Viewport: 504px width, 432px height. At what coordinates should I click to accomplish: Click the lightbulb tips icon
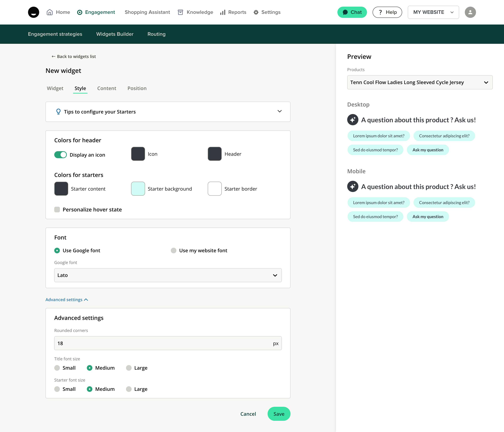[58, 112]
